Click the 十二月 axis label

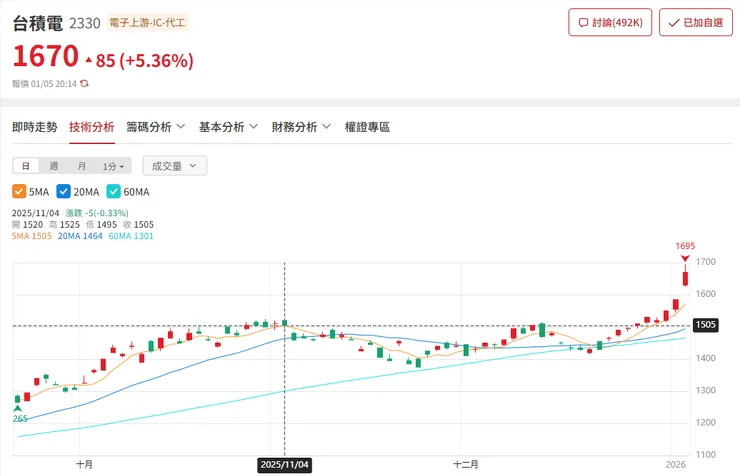[x=466, y=465]
